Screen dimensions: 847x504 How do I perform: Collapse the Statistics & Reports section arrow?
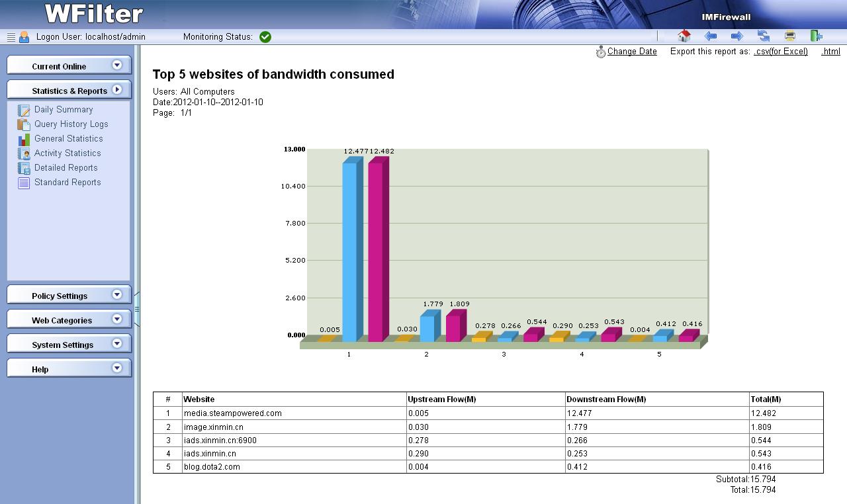coord(117,89)
